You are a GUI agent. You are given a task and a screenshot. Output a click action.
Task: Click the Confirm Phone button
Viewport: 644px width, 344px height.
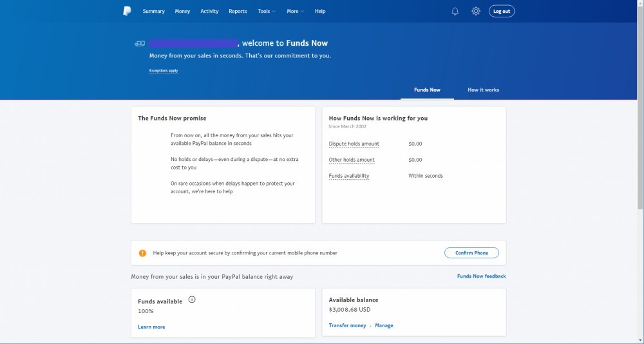tap(471, 253)
